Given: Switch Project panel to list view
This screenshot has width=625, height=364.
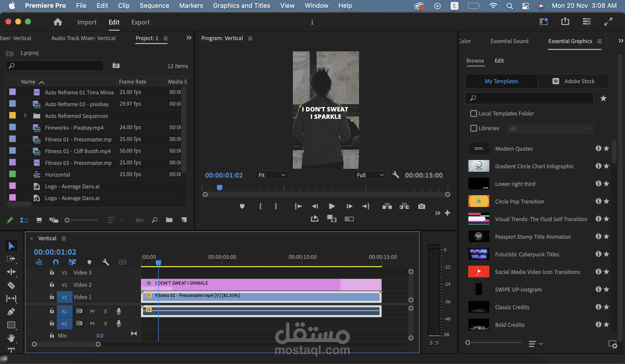Looking at the screenshot, I should (24, 220).
